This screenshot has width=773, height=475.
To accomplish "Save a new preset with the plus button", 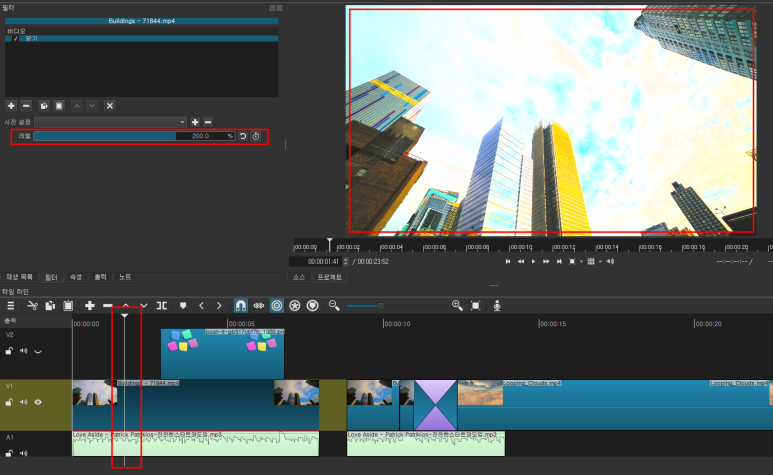I will tap(195, 122).
